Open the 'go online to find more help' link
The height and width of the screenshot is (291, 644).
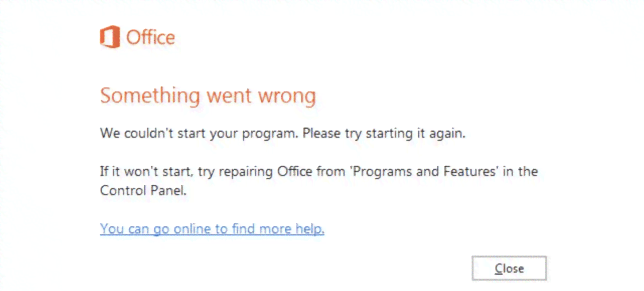[x=212, y=229]
